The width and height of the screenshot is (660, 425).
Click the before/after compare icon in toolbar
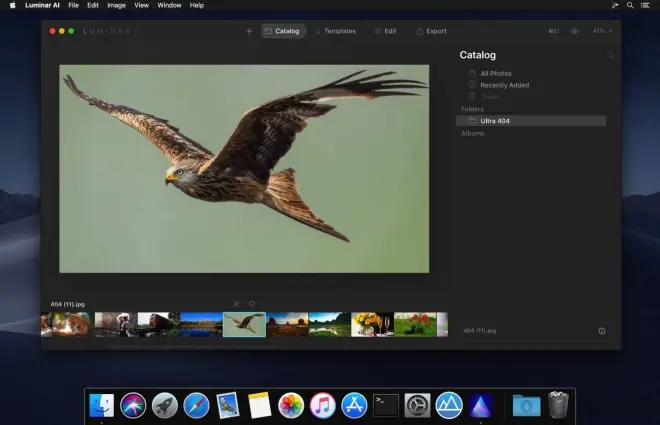coord(554,31)
